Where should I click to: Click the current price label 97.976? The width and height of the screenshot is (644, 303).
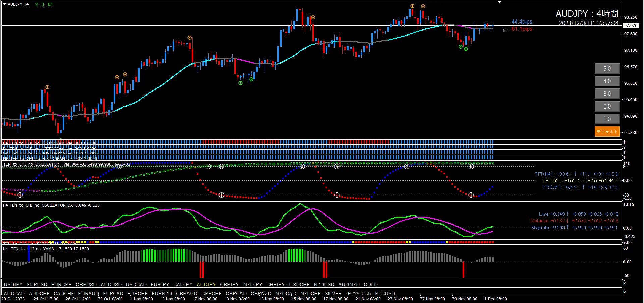click(631, 25)
